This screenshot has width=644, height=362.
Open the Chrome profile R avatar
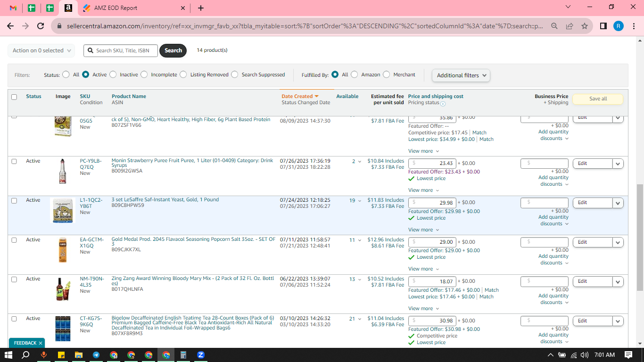619,26
